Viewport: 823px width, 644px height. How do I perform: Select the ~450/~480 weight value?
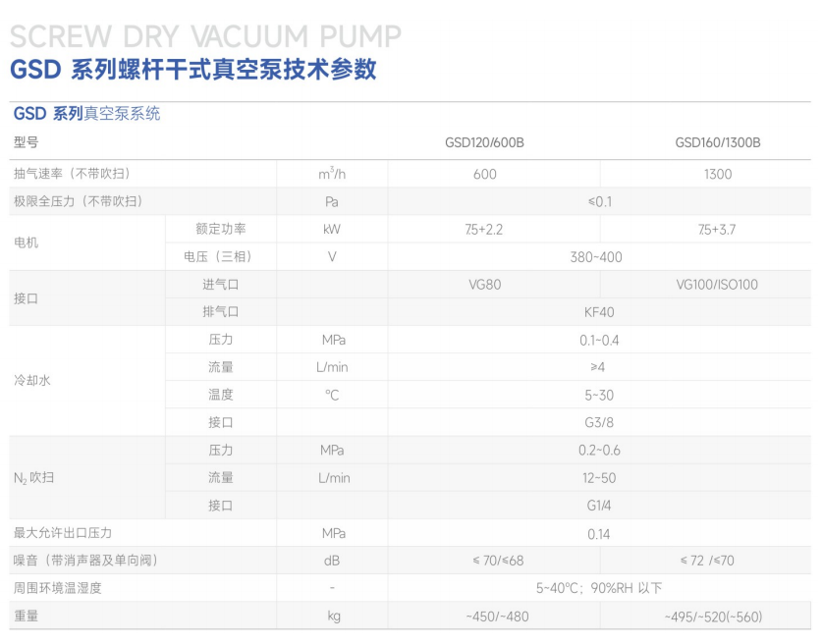pos(484,617)
